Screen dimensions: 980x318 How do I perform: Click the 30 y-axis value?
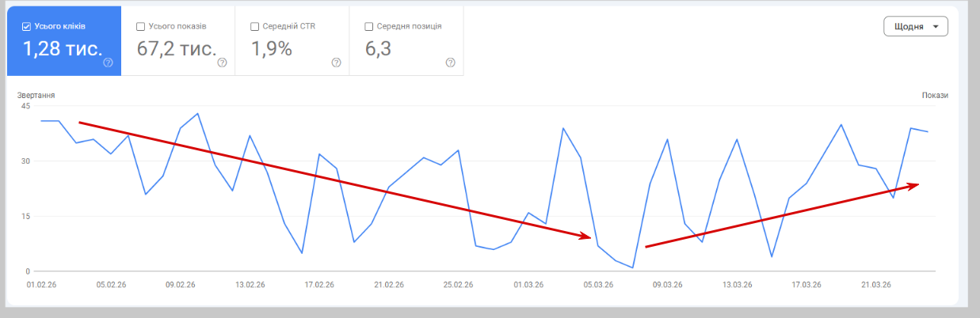pos(26,161)
